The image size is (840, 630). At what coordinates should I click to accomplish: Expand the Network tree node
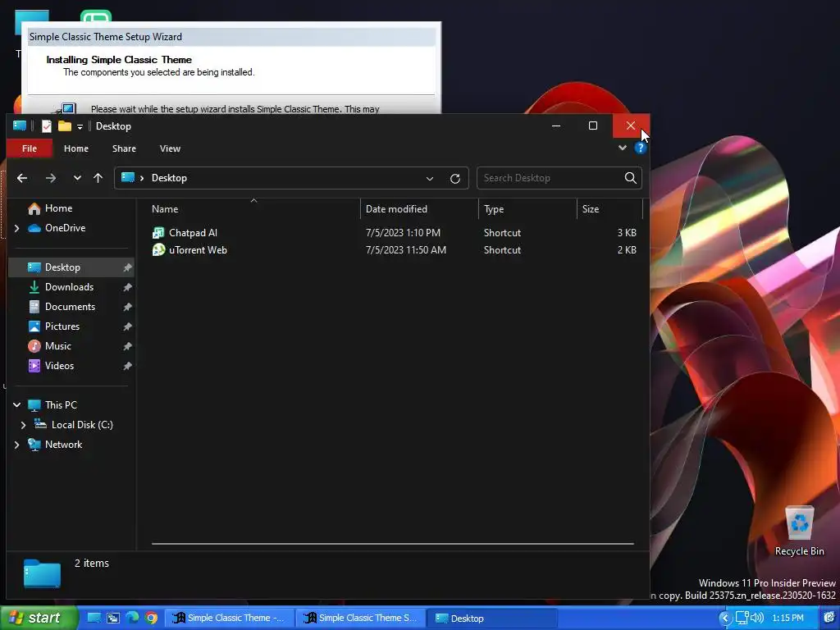[x=16, y=445]
